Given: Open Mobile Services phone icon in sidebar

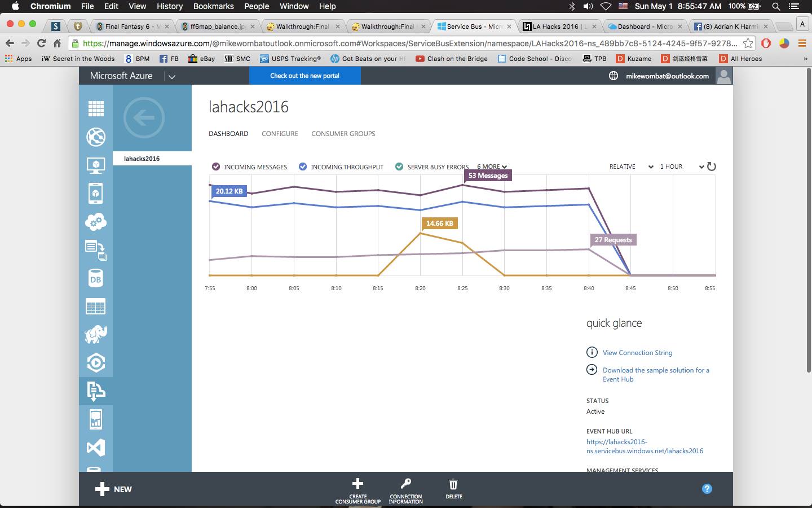Looking at the screenshot, I should tap(96, 193).
